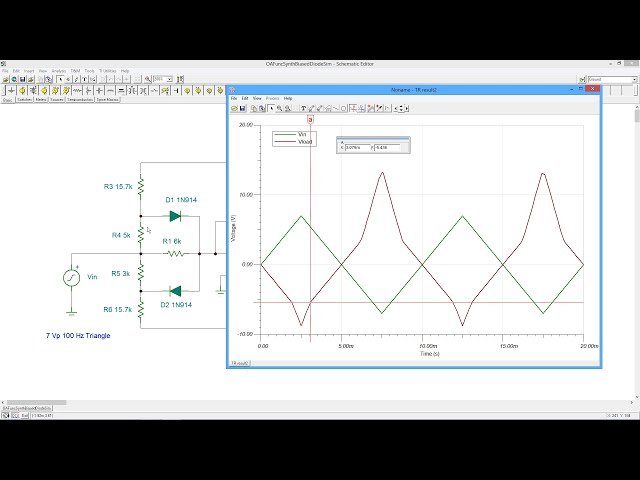Click the cursor x value field
Viewport: 640px width, 480px height.
click(358, 147)
